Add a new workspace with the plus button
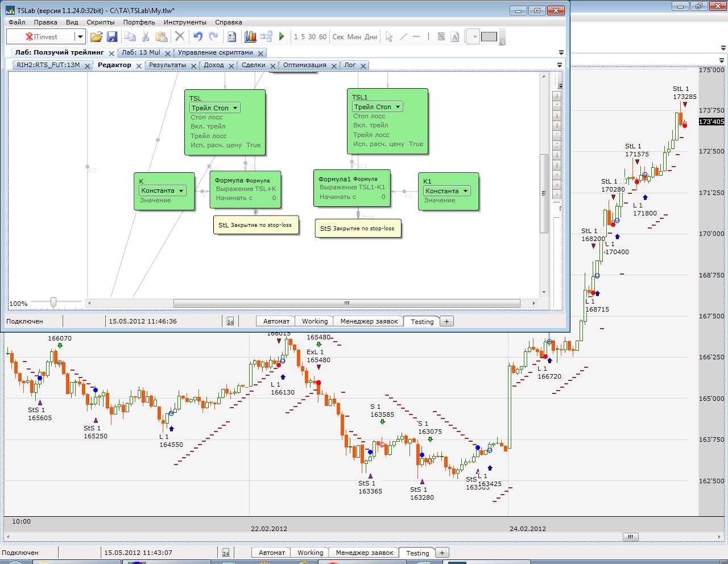The height and width of the screenshot is (564, 728). pyautogui.click(x=446, y=321)
